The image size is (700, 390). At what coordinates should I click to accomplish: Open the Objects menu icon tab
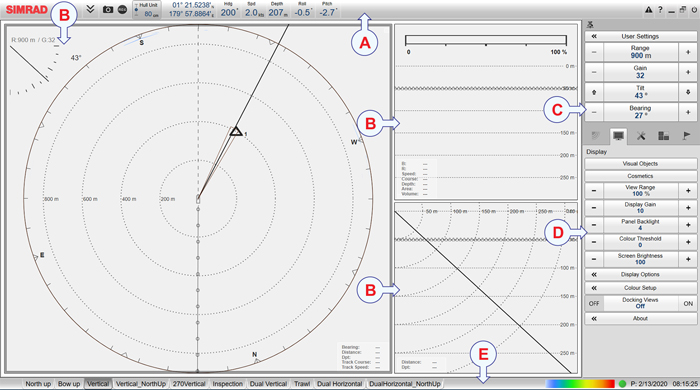664,136
